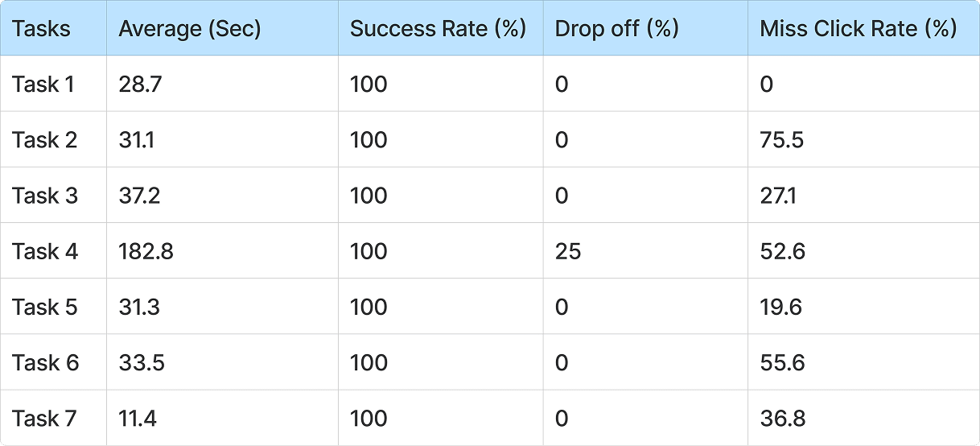
Task: Click the Tasks column header
Action: coord(42,29)
